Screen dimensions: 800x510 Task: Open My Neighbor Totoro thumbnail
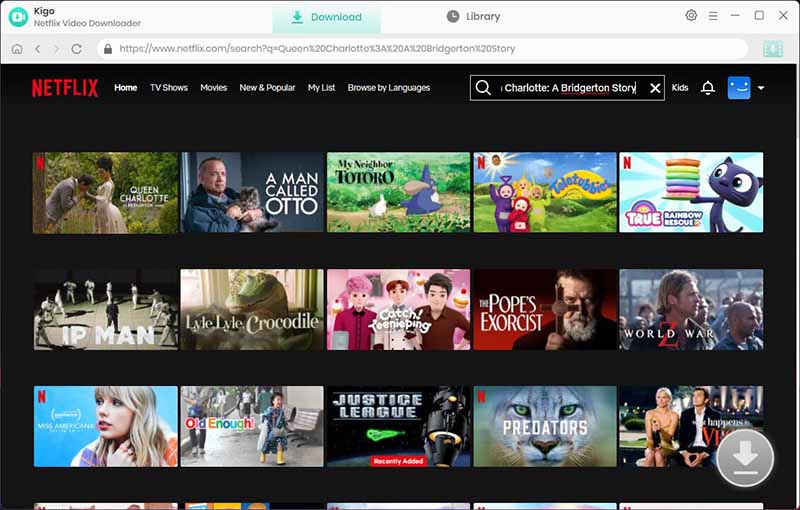398,192
